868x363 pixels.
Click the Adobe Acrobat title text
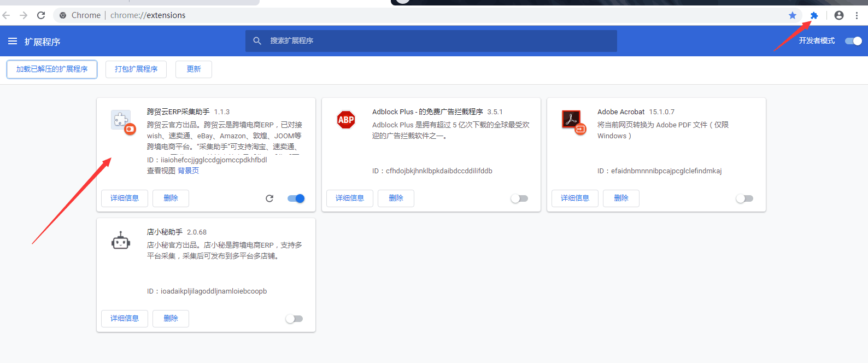621,112
